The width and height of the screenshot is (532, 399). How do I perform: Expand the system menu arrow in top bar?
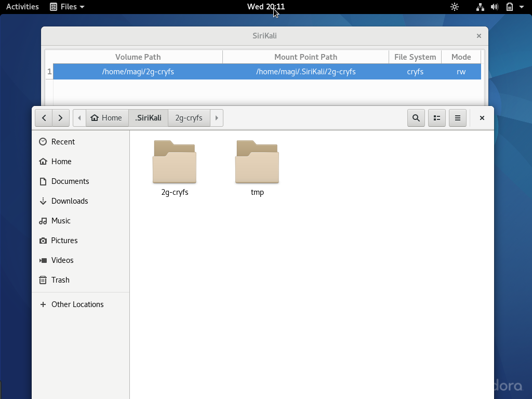(522, 7)
